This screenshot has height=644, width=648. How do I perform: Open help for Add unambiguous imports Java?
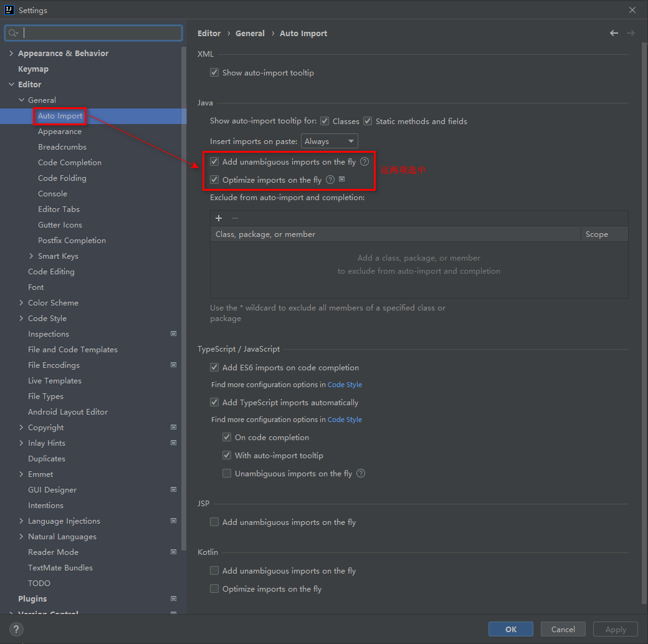pyautogui.click(x=364, y=161)
